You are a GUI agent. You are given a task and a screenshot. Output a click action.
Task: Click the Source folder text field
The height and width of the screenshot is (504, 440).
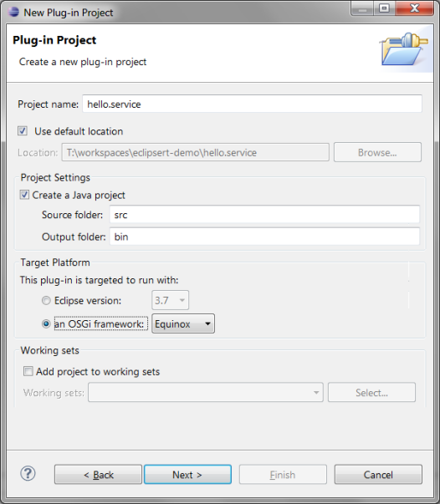[x=264, y=215]
